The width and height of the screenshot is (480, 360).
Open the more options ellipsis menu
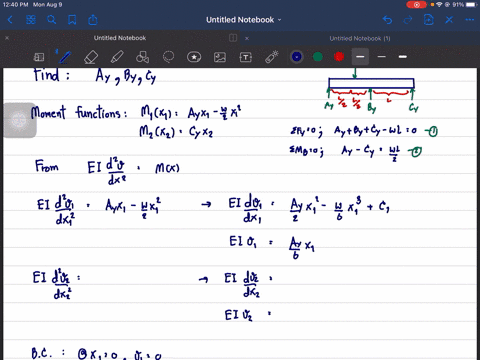[x=470, y=20]
